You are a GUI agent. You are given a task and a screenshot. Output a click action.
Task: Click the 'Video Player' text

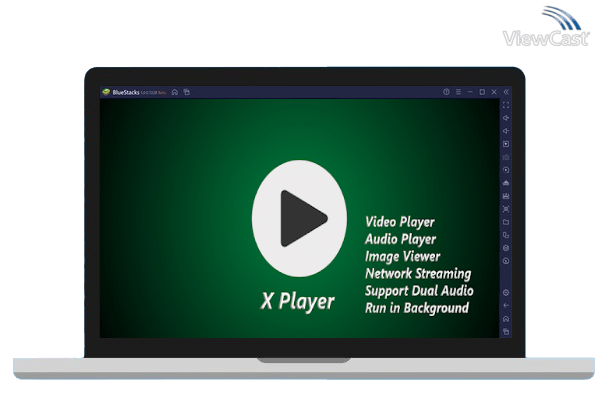(400, 222)
